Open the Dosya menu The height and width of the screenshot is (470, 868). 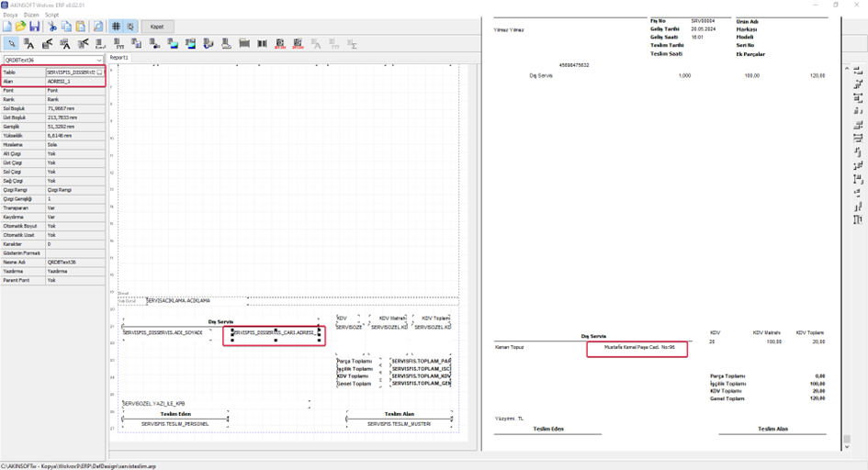point(10,15)
